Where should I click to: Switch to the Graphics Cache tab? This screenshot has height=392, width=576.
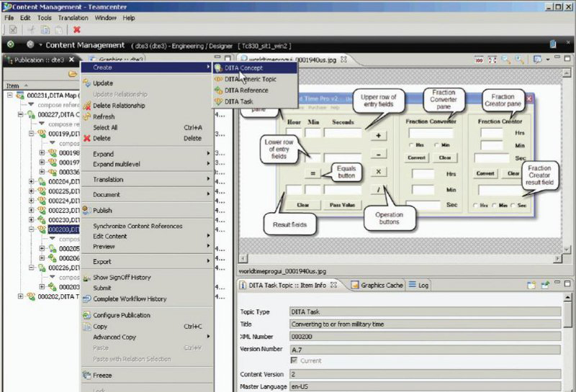click(x=377, y=286)
